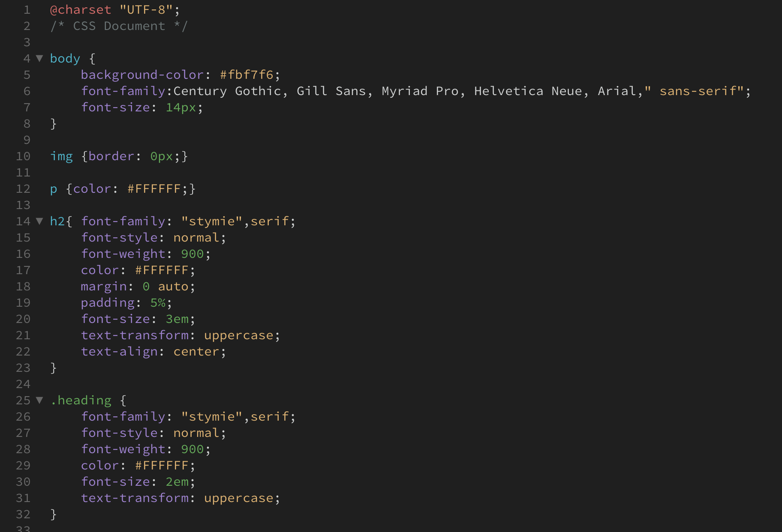Click the 900 value on line 28
This screenshot has width=782, height=532.
(192, 449)
